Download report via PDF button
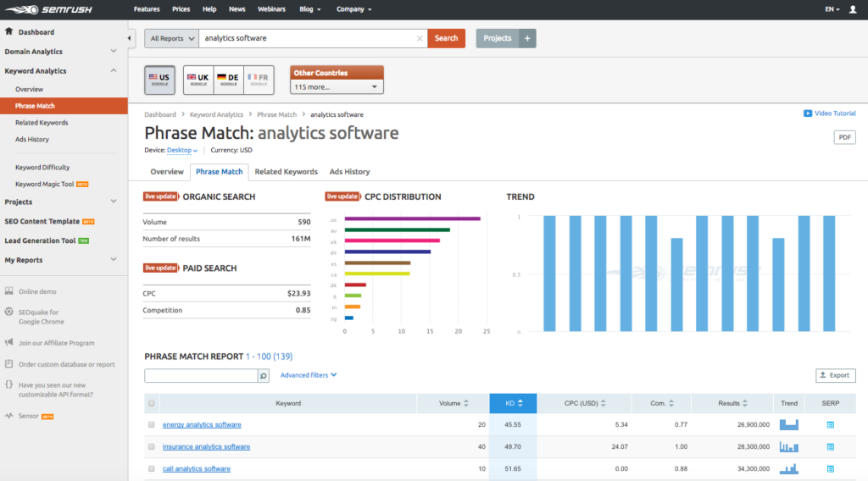This screenshot has height=481, width=868. click(844, 137)
